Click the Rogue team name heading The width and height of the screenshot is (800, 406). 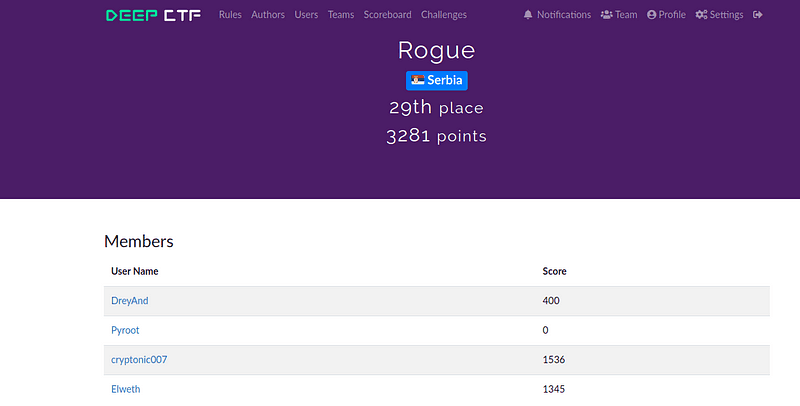pyautogui.click(x=437, y=50)
